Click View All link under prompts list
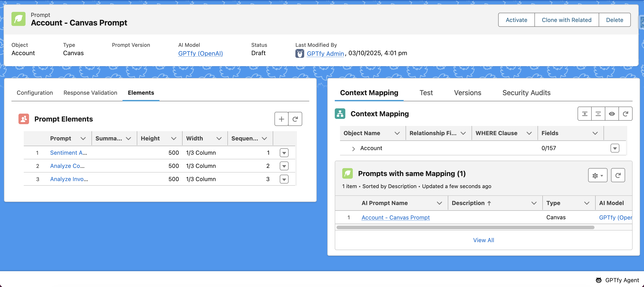Image resolution: width=644 pixels, height=287 pixels. coord(483,240)
